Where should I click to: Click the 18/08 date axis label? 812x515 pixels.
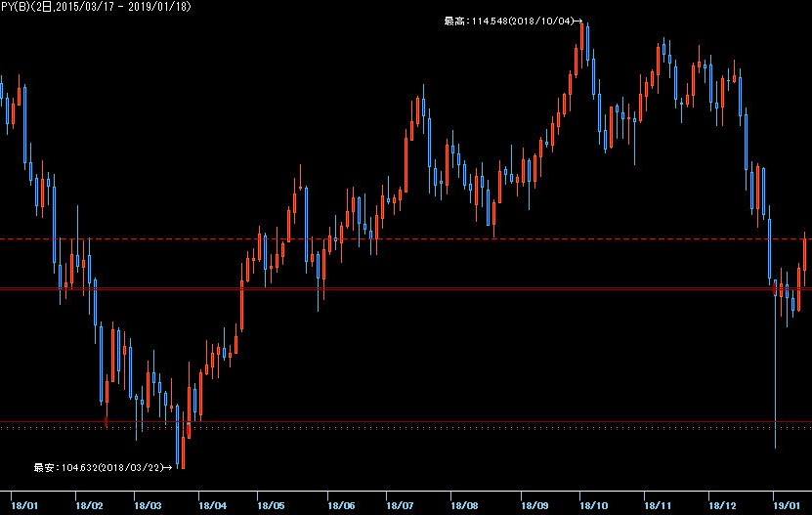464,505
